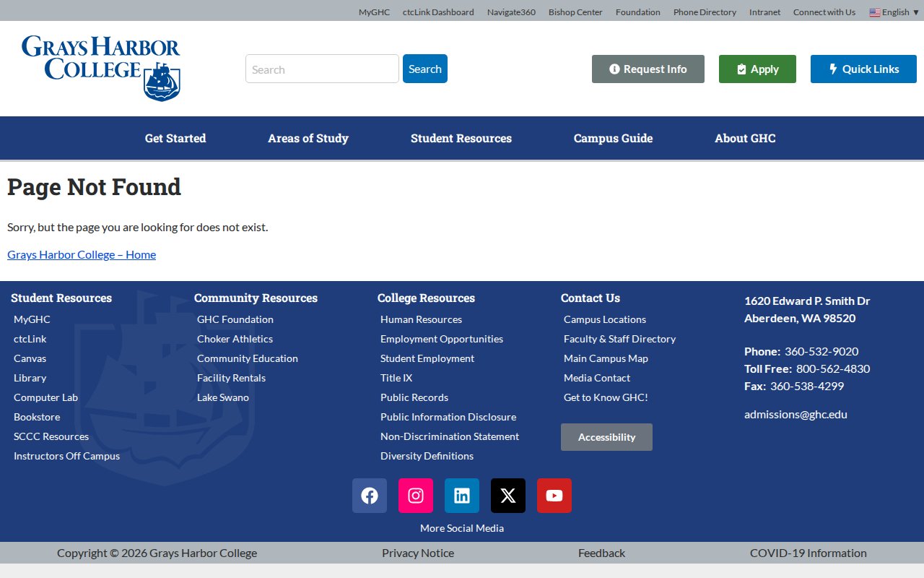Open the English language dropdown
The width and height of the screenshot is (924, 578).
[x=894, y=12]
